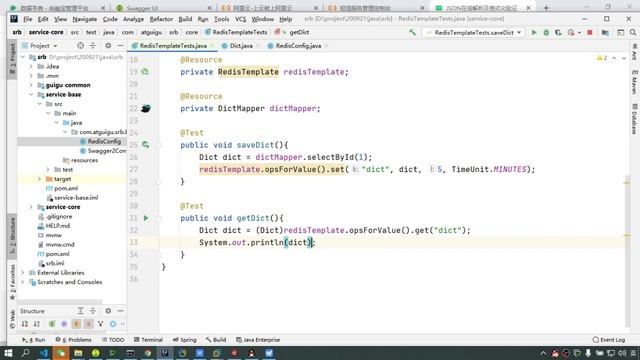Expand External Libraries node

(23, 273)
